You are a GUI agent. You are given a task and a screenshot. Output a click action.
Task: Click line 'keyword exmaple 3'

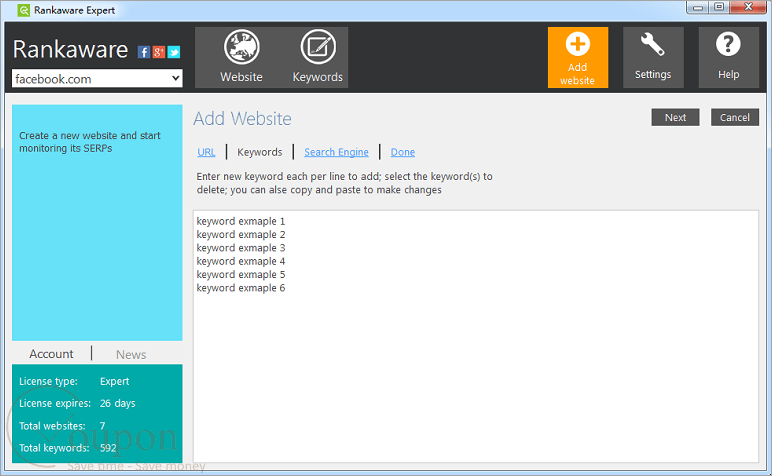coord(241,248)
